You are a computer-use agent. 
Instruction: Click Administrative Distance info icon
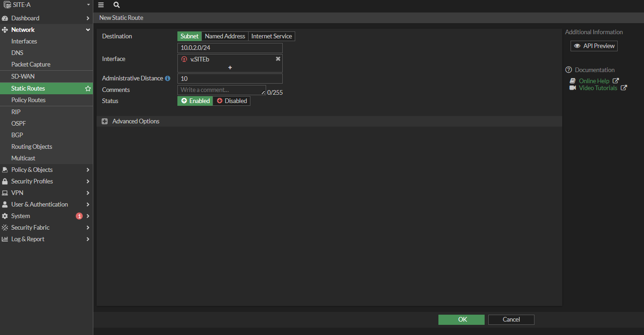[x=168, y=79]
